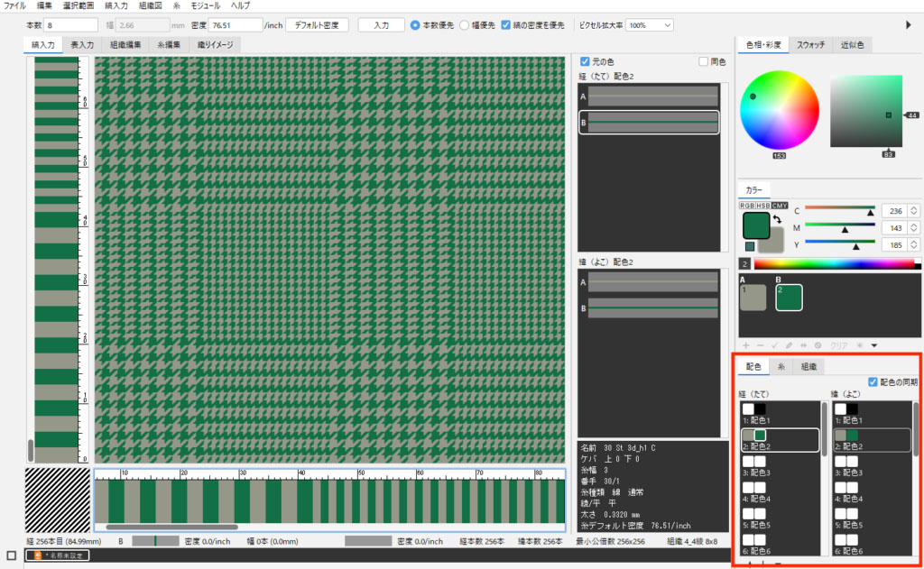Enable the 同色 checkbox
The image size is (924, 569).
click(x=705, y=61)
